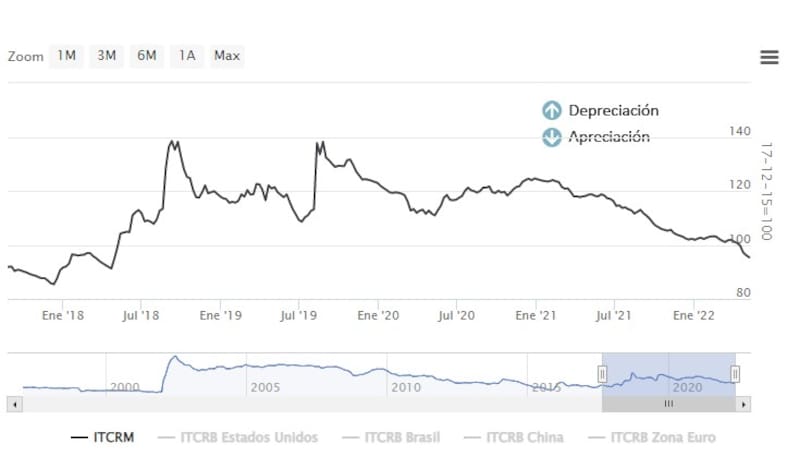Set zoom range to 1M
Screen dimensions: 800x456
67,56
